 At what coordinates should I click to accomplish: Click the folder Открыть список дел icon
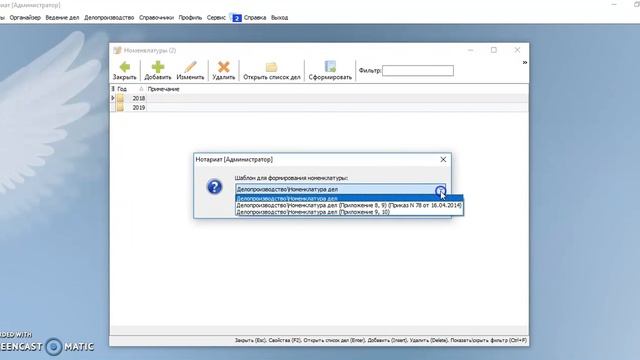click(x=271, y=67)
